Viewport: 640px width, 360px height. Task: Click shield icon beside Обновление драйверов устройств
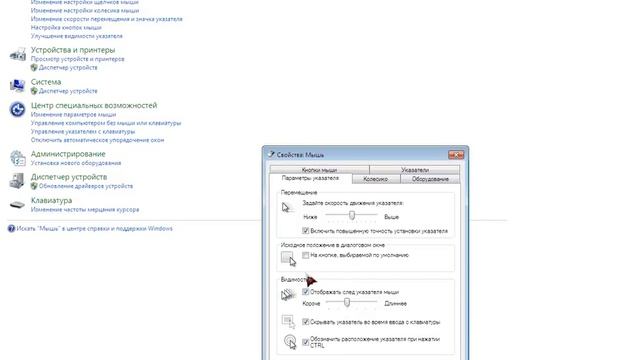click(x=34, y=186)
